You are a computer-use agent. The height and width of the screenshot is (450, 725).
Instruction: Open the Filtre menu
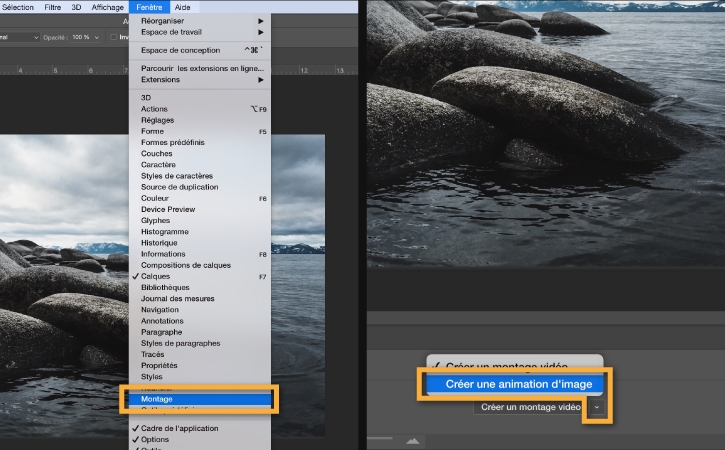click(53, 7)
